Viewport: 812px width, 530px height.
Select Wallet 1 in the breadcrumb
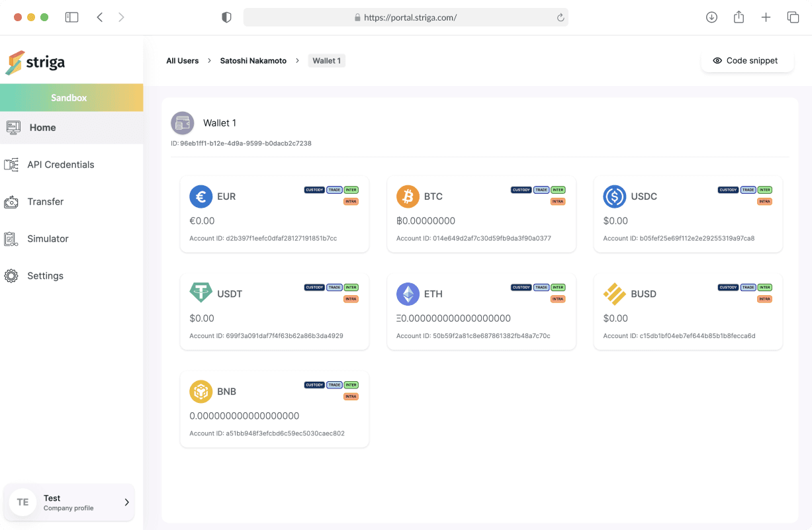326,60
